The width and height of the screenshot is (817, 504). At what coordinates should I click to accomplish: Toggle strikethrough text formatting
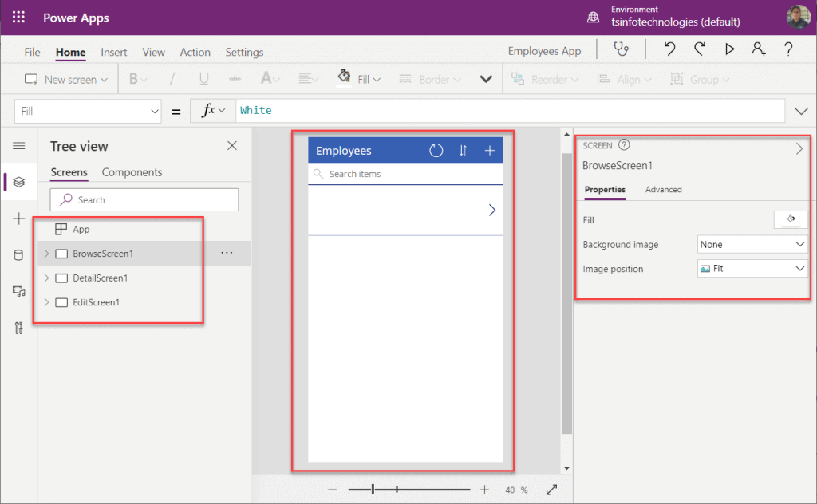coord(235,79)
